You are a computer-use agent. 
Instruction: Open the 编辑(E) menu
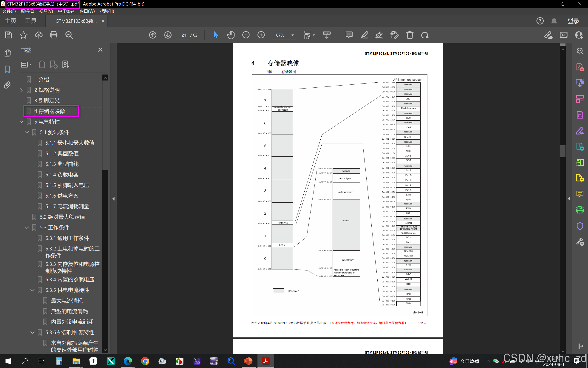27,11
